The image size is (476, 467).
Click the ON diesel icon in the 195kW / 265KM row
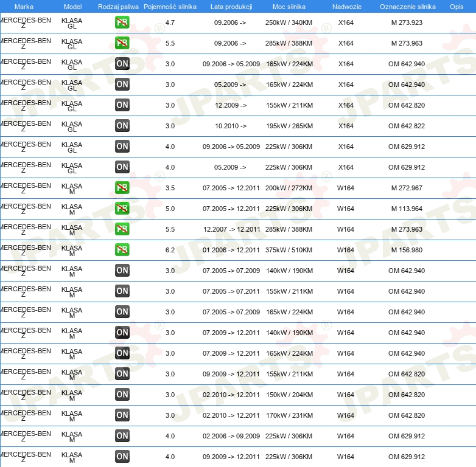click(122, 126)
